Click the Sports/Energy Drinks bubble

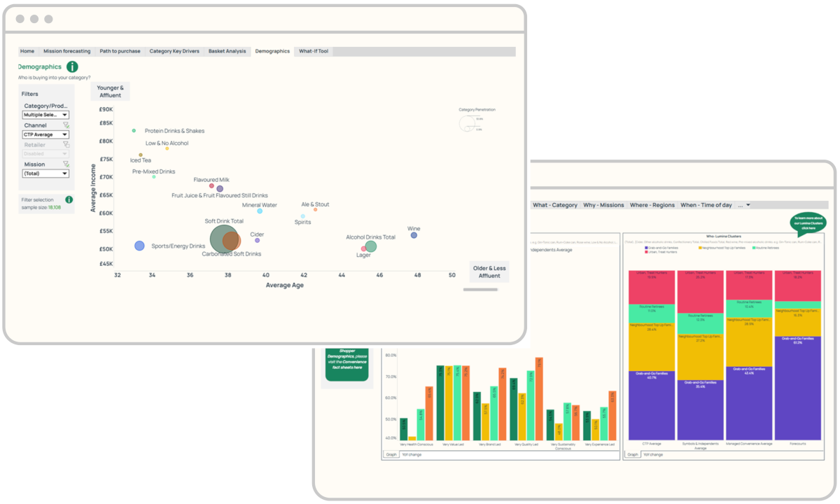pos(139,245)
